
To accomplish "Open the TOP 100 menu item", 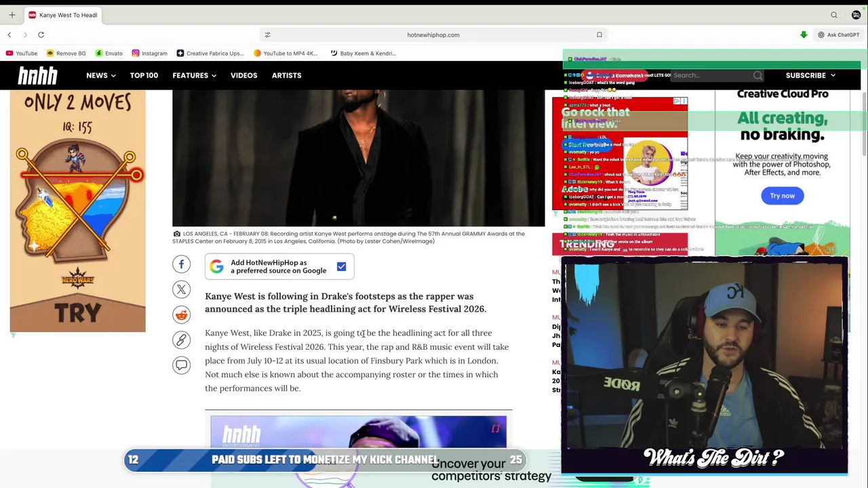I will point(144,75).
